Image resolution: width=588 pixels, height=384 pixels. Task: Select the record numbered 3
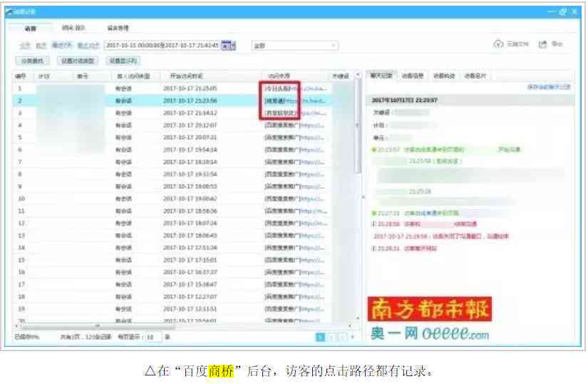(x=183, y=113)
